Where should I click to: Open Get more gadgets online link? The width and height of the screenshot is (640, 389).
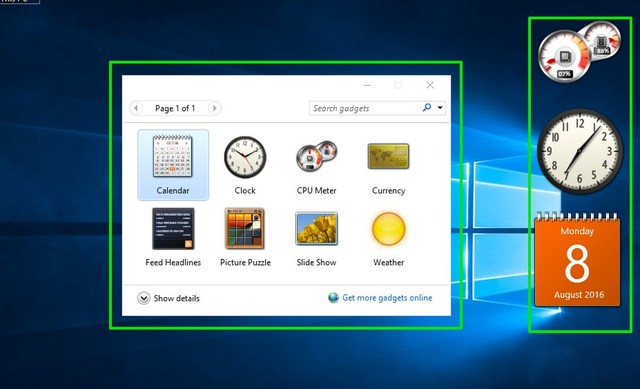(387, 298)
